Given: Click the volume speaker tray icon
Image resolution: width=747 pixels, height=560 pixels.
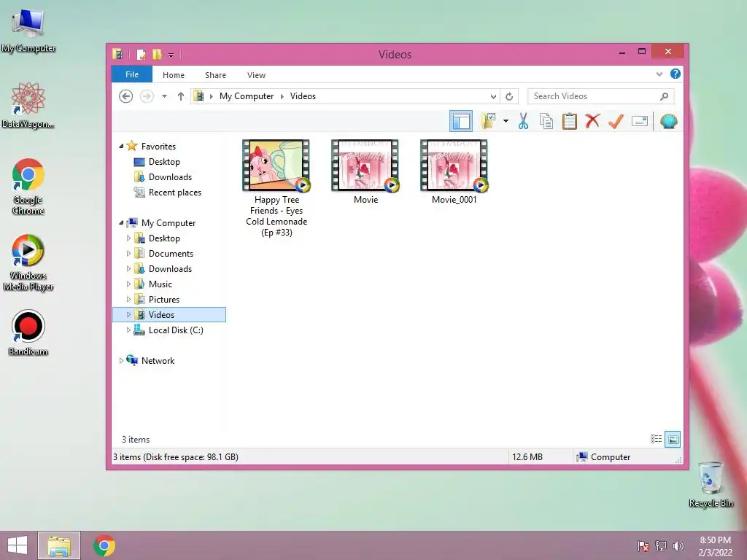Looking at the screenshot, I should [678, 545].
